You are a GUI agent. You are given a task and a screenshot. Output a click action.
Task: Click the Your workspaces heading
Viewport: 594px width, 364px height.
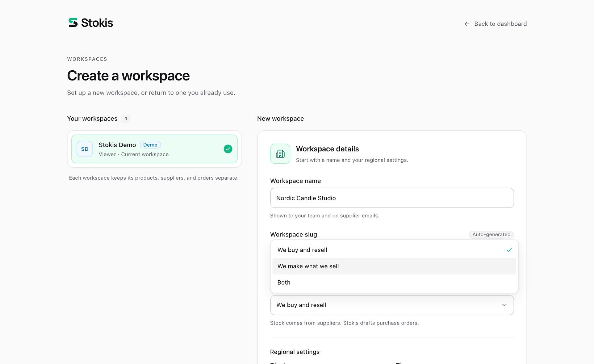(x=92, y=119)
